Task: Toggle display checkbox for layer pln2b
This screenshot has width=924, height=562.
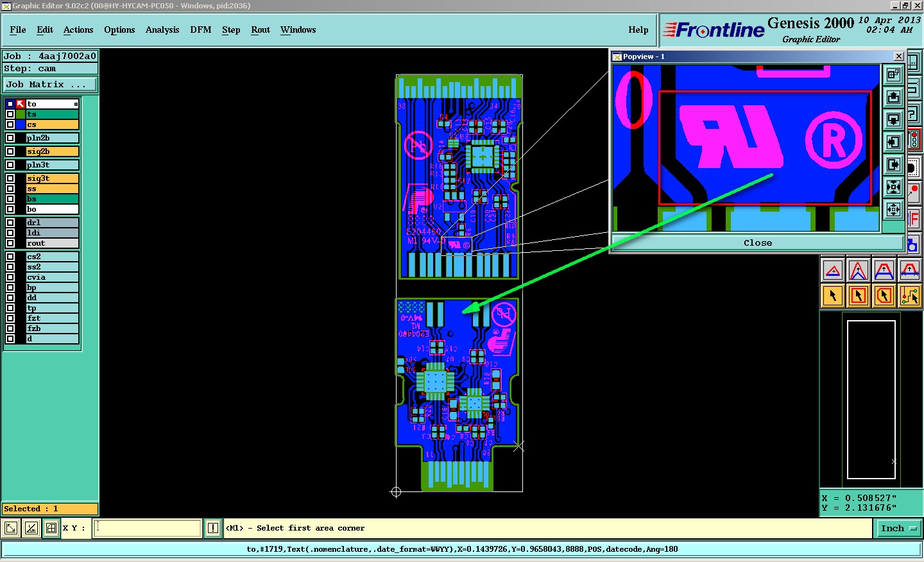Action: (10, 138)
